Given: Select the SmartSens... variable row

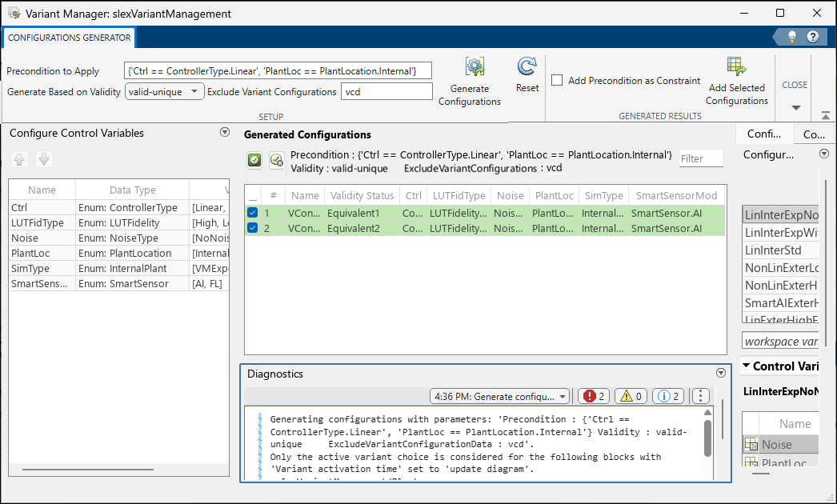Looking at the screenshot, I should 119,283.
